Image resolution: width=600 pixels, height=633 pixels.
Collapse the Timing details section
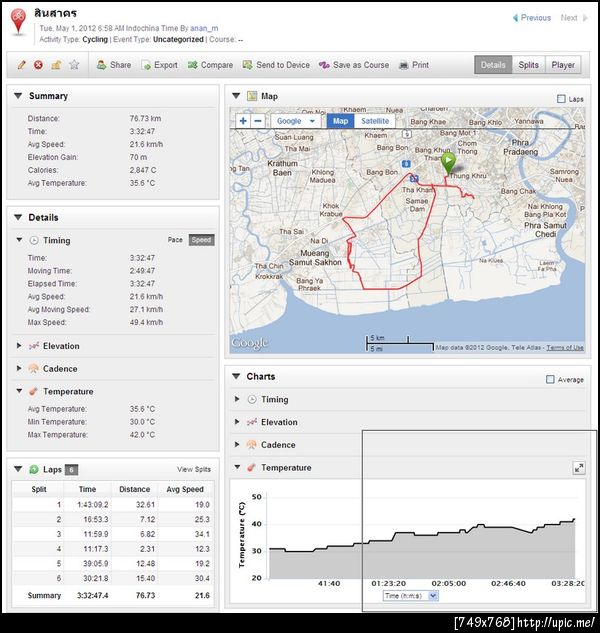click(x=19, y=240)
